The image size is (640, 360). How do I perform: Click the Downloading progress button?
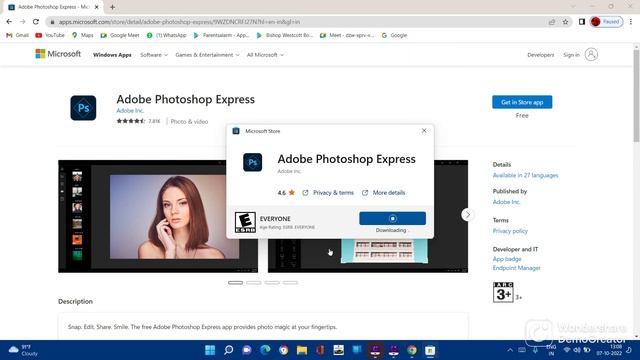392,218
